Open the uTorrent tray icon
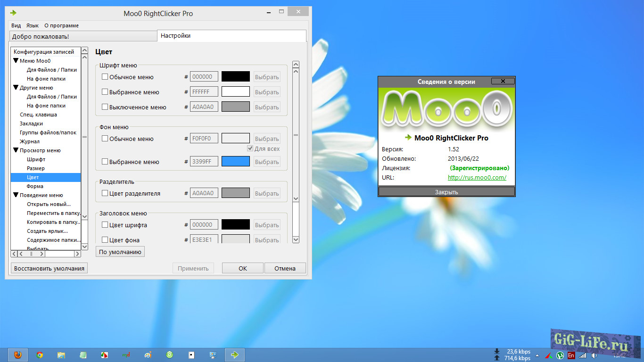Screen dimensions: 644x362 click(x=560, y=355)
